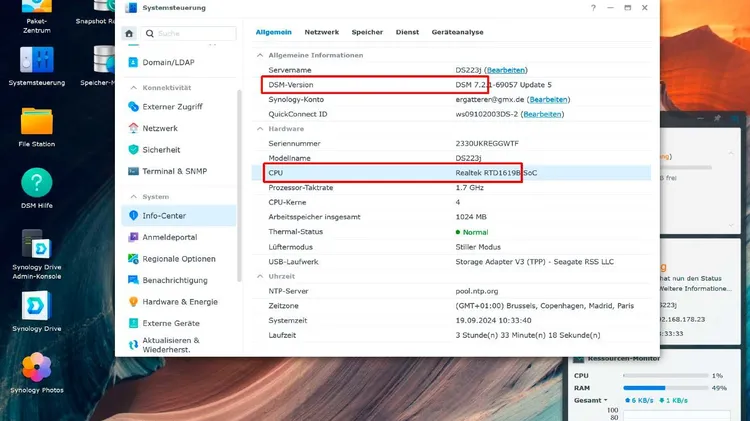Screen dimensions: 750x421
Task: Switch to the Netzwerk tab
Action: click(x=321, y=32)
